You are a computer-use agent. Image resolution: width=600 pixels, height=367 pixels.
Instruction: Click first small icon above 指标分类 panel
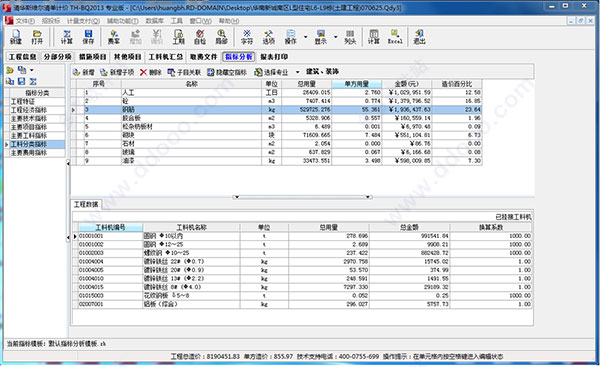coord(10,70)
